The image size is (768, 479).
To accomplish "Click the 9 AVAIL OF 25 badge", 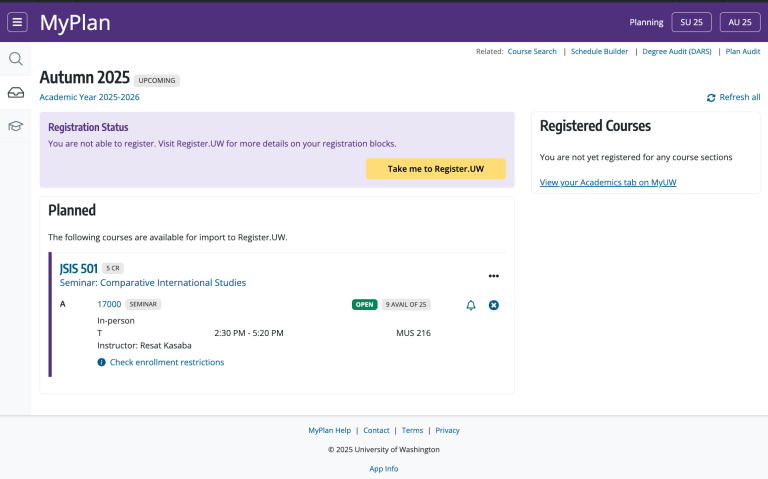I will coord(406,305).
